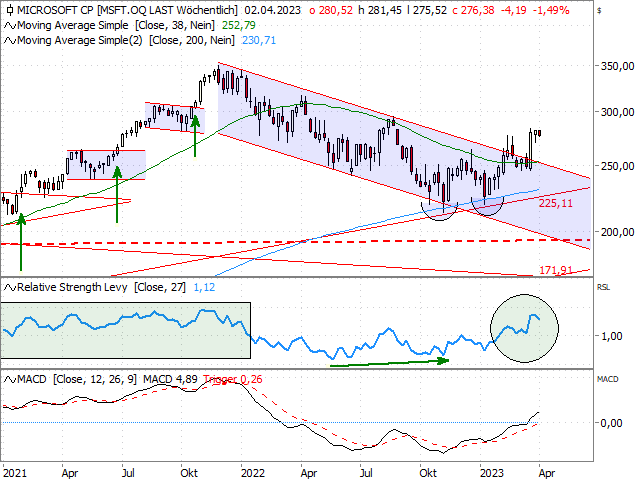Image resolution: width=640 pixels, height=480 pixels.
Task: Click the line icon before the MACD indicator title
Action: click(x=9, y=380)
